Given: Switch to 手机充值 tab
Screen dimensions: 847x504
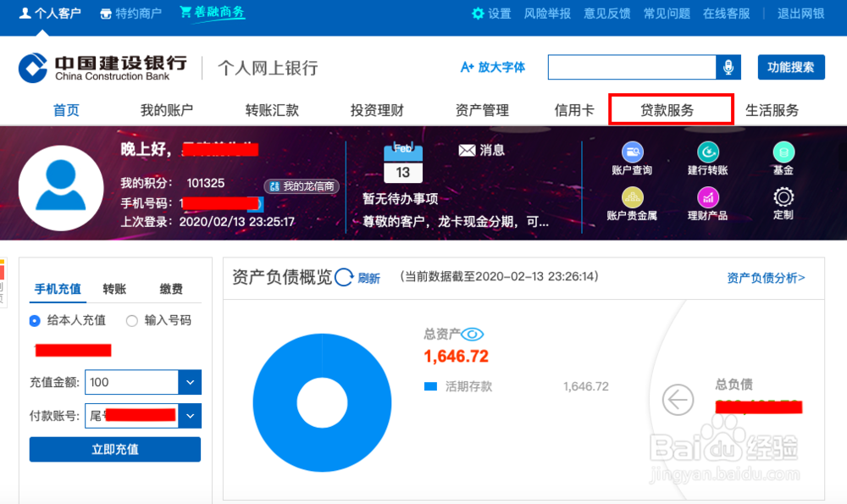Looking at the screenshot, I should tap(58, 289).
